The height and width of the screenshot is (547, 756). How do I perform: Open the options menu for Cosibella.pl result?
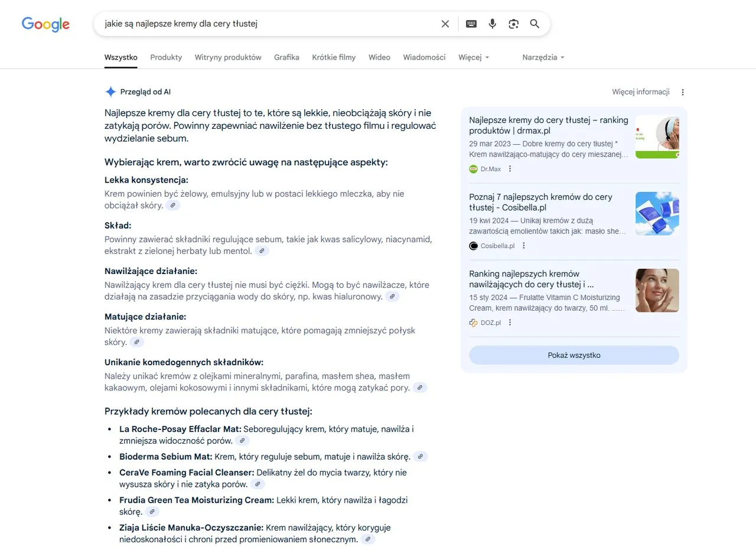[x=523, y=246]
